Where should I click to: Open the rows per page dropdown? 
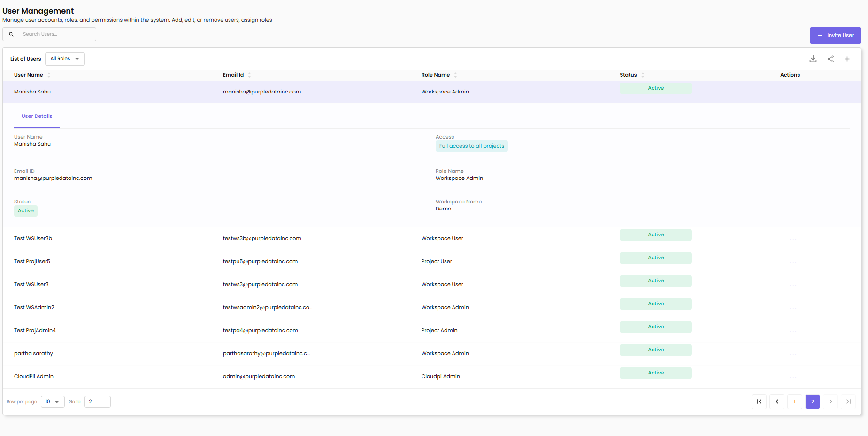(x=53, y=402)
